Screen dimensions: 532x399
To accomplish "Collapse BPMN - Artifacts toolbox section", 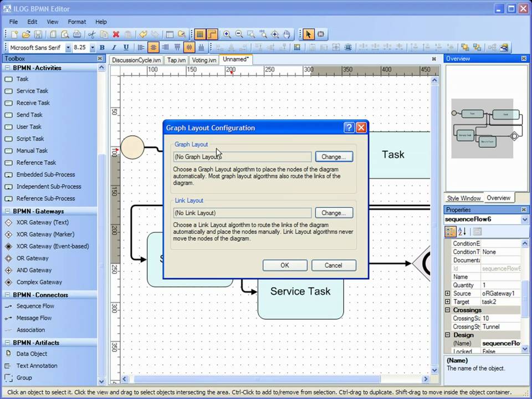I will (7, 342).
